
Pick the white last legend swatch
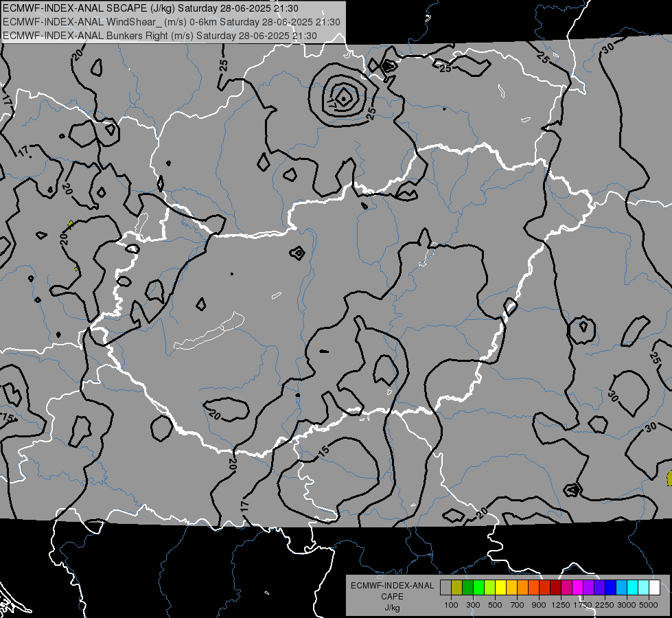coord(655,587)
